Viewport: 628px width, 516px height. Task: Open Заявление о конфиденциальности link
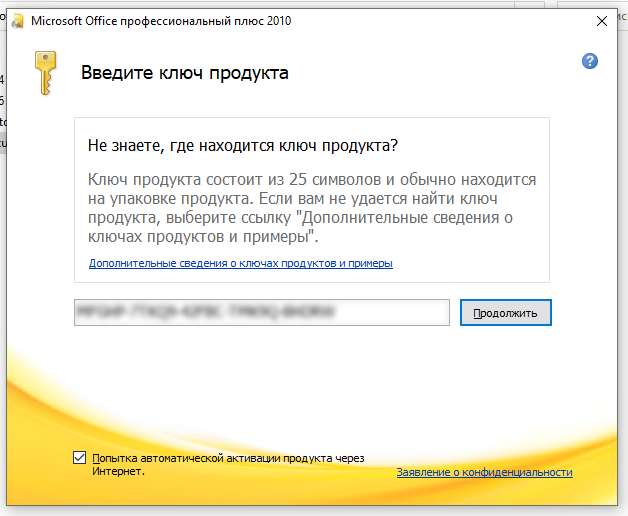pos(485,472)
